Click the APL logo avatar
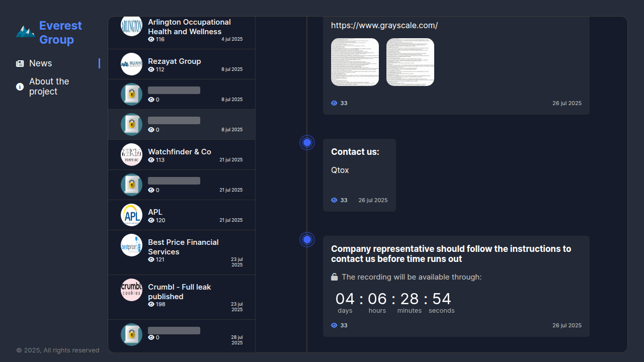The width and height of the screenshot is (644, 362). click(131, 215)
